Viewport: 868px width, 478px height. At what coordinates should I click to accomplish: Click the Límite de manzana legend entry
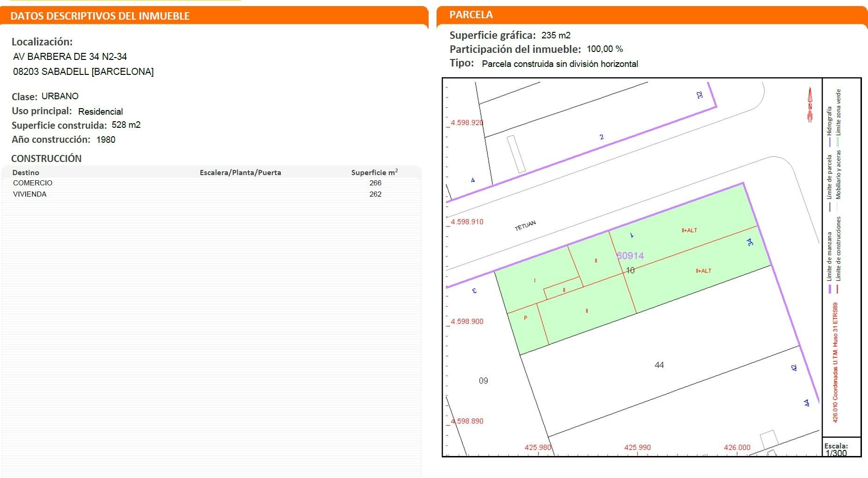830,262
